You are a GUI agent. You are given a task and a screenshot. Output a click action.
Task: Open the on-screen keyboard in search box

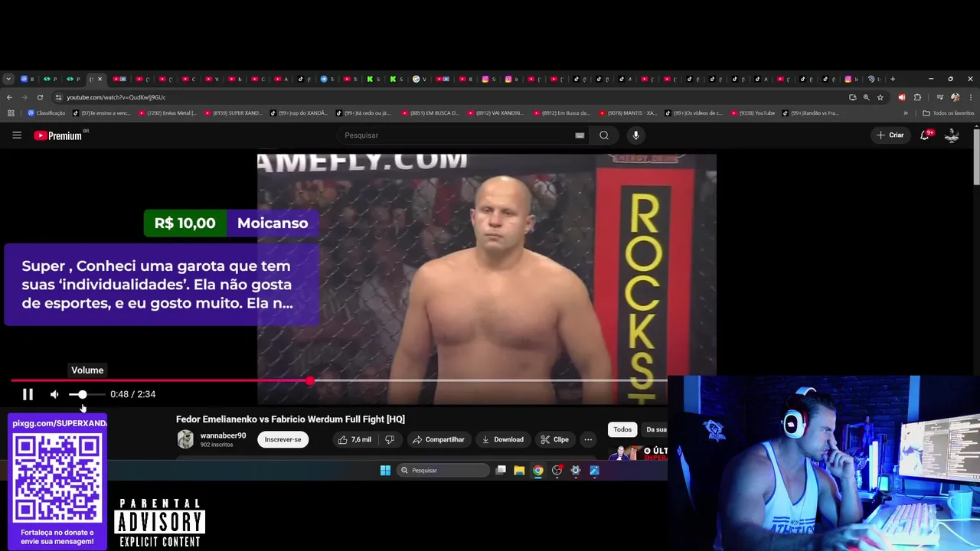pyautogui.click(x=580, y=135)
